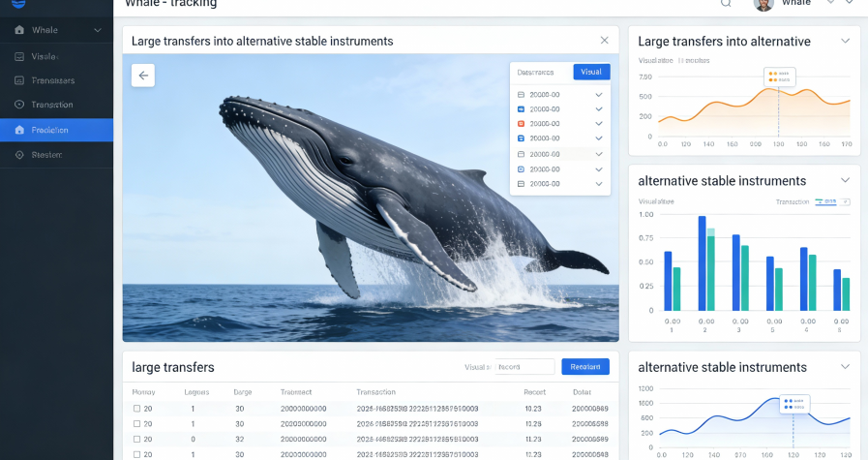Click the blue button beside the table search

click(x=585, y=367)
